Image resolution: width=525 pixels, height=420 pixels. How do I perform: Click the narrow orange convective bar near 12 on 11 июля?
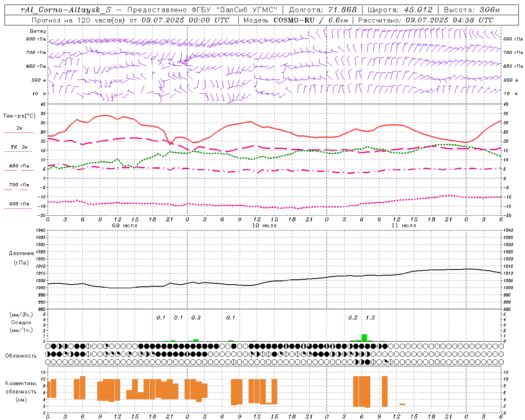[402, 404]
